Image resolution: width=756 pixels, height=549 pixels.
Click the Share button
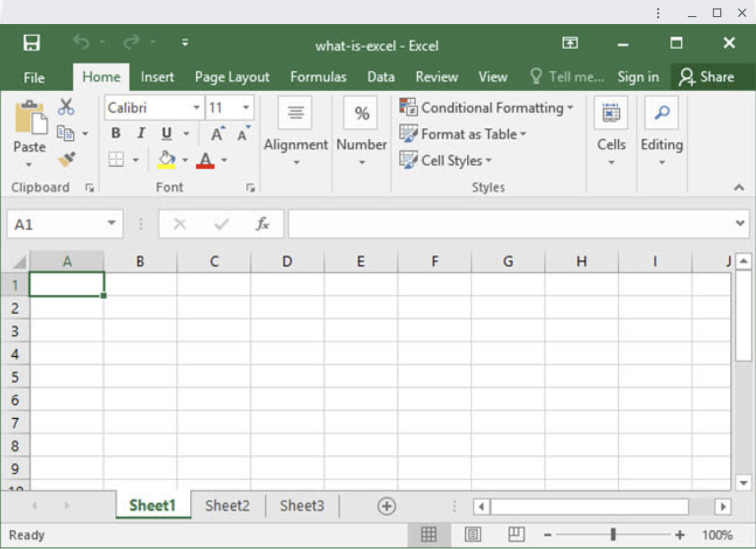point(707,77)
